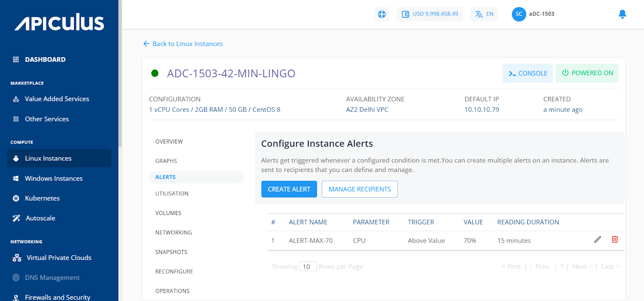Switch to the Graphs tab
The height and width of the screenshot is (301, 644).
click(x=166, y=161)
